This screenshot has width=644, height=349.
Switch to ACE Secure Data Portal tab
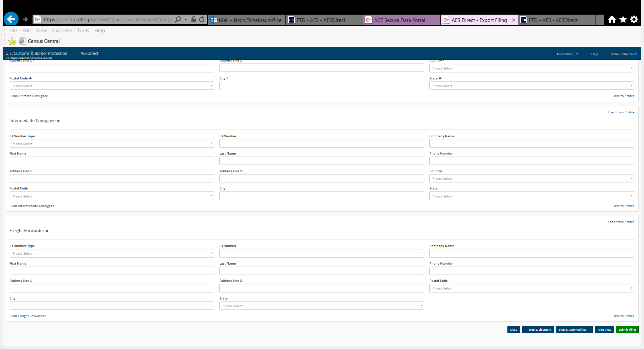[399, 20]
